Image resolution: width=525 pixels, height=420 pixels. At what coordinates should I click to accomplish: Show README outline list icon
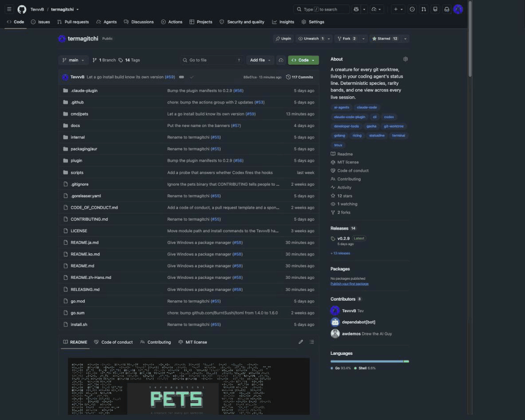pyautogui.click(x=312, y=342)
